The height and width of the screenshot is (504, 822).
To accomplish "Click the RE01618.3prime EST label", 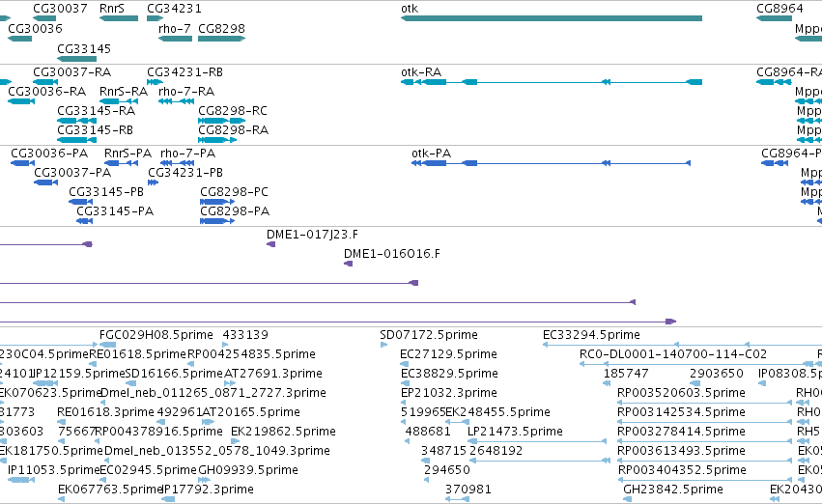I will [106, 413].
